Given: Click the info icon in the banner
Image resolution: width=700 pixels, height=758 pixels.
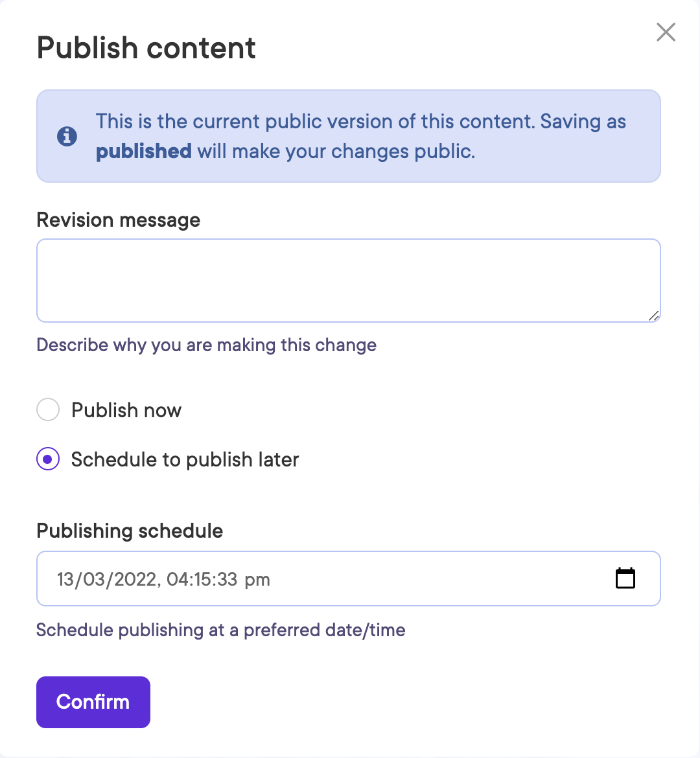Looking at the screenshot, I should (x=66, y=136).
